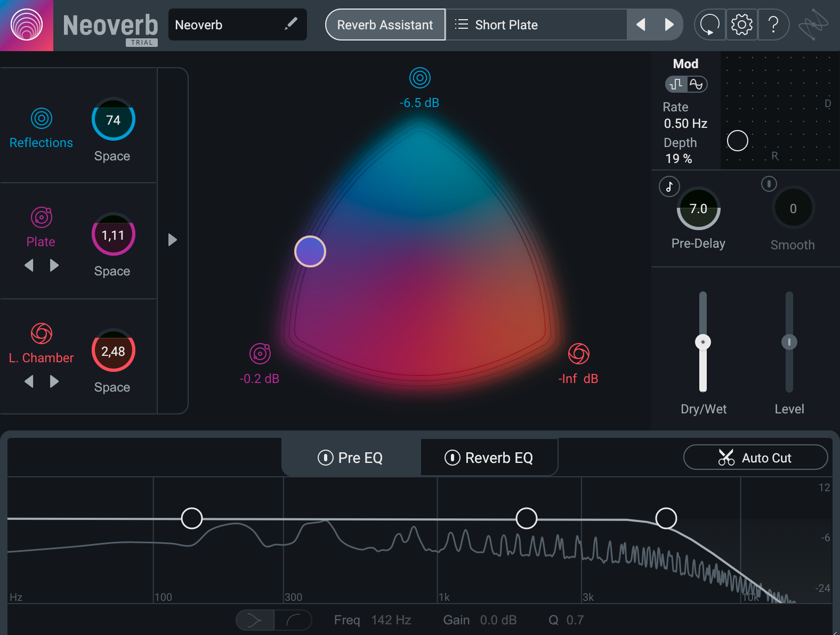Click the Neoverb logo icon

tap(27, 26)
